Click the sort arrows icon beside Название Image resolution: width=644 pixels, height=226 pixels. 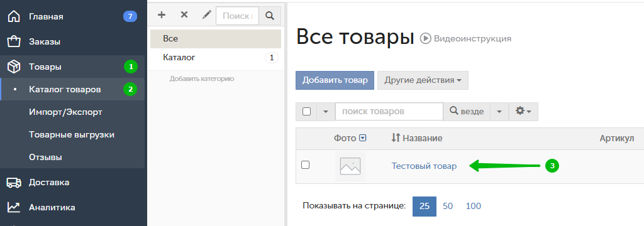396,138
